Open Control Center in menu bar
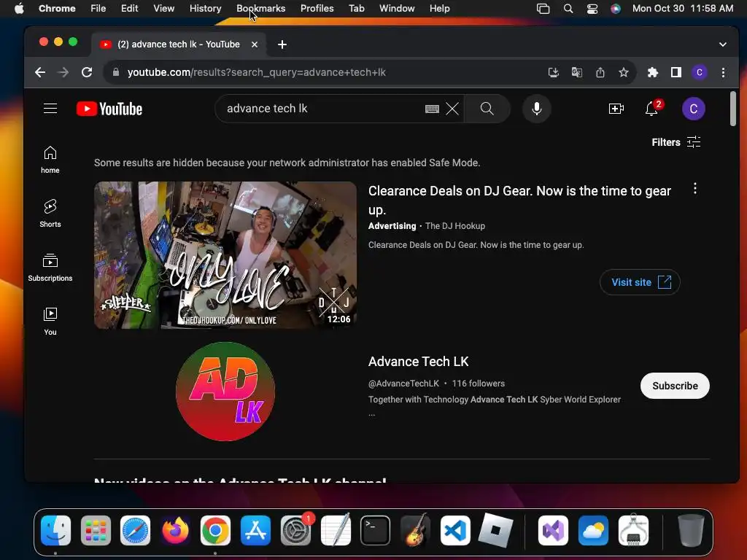Screen dimensions: 747x560 coord(592,9)
